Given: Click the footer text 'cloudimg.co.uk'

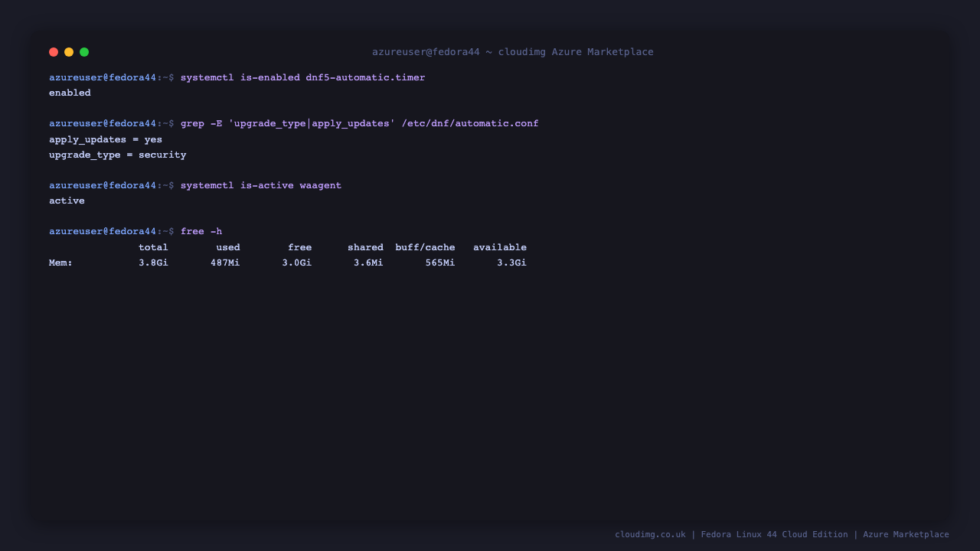Looking at the screenshot, I should 650,535.
